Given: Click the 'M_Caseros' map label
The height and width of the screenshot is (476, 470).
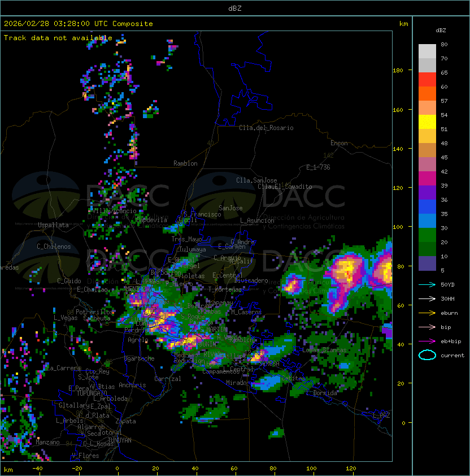Looking at the screenshot, I should point(246,311).
